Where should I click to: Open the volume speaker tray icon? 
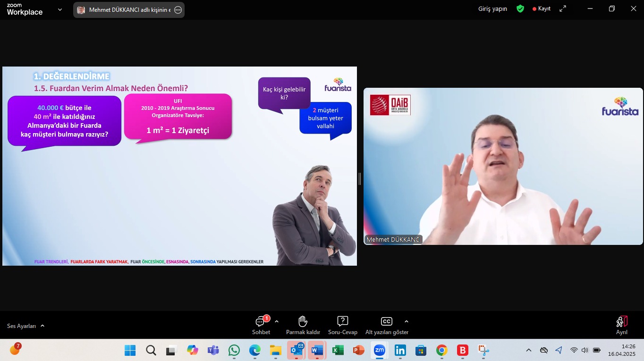585,350
